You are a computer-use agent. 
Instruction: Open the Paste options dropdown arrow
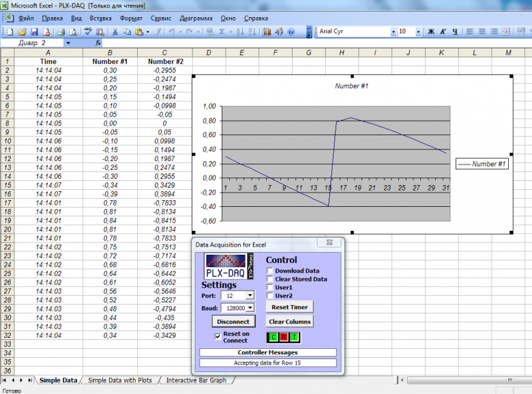[x=147, y=32]
